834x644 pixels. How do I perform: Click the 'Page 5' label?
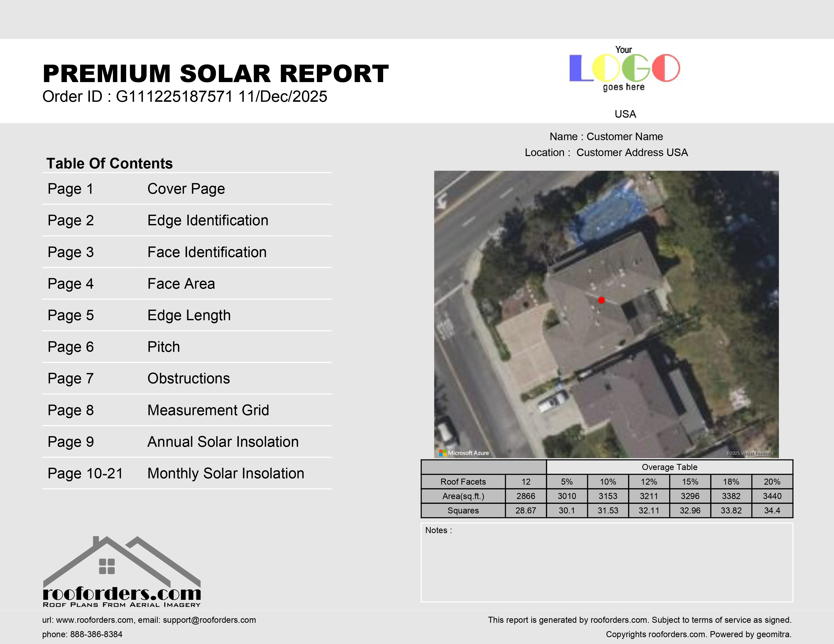tap(71, 315)
